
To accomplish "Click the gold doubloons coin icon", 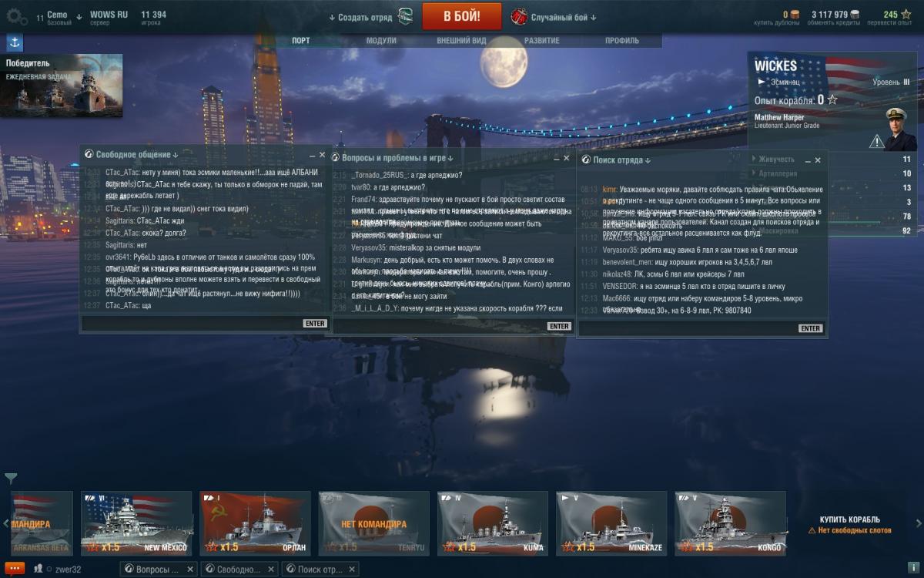I will point(795,15).
